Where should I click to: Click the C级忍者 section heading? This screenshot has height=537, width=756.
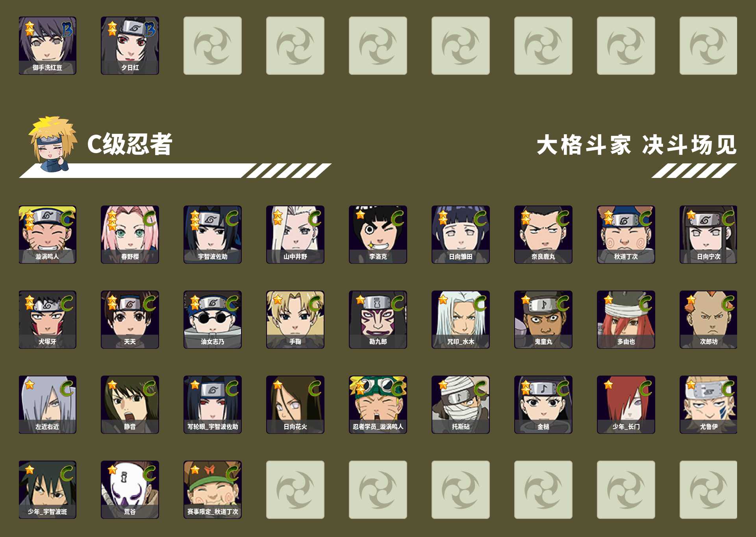(130, 144)
